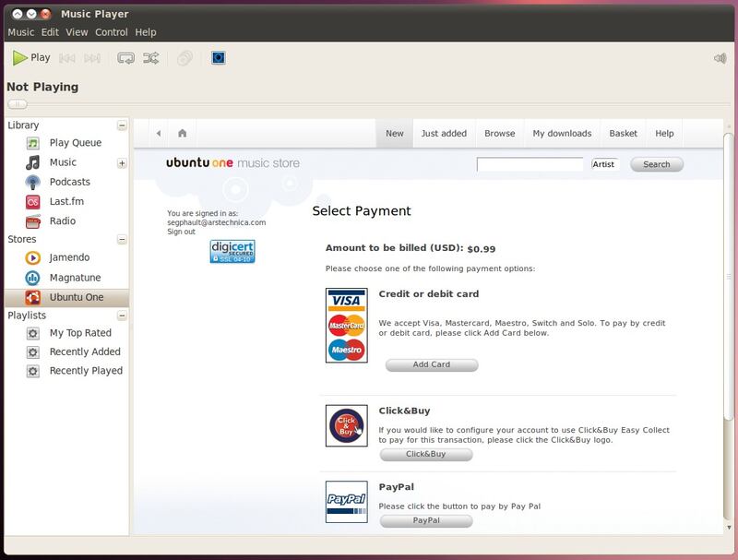The height and width of the screenshot is (560, 738).
Task: Collapse the Playlists section
Action: pyautogui.click(x=122, y=316)
